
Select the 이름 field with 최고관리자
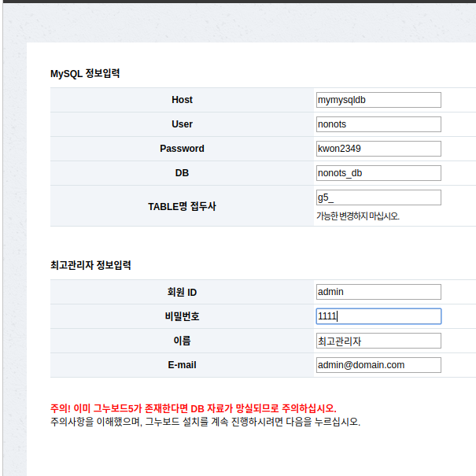[x=378, y=341]
